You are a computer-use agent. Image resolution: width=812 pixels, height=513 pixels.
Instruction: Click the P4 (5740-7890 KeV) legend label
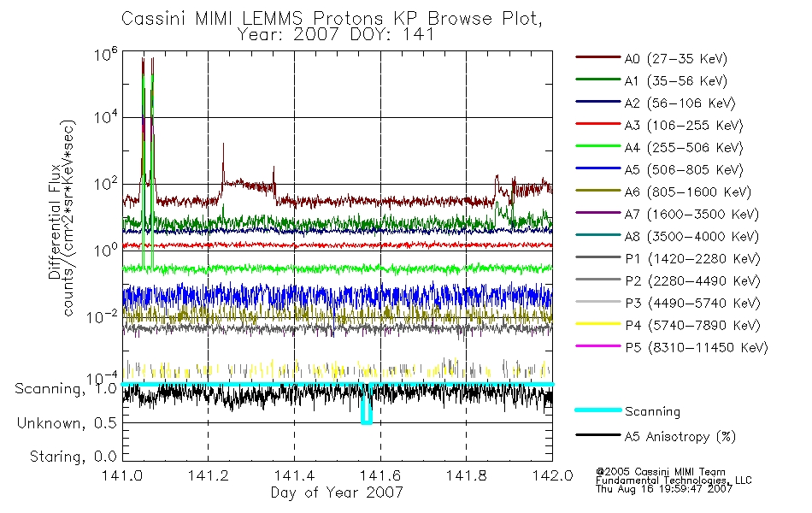(692, 326)
